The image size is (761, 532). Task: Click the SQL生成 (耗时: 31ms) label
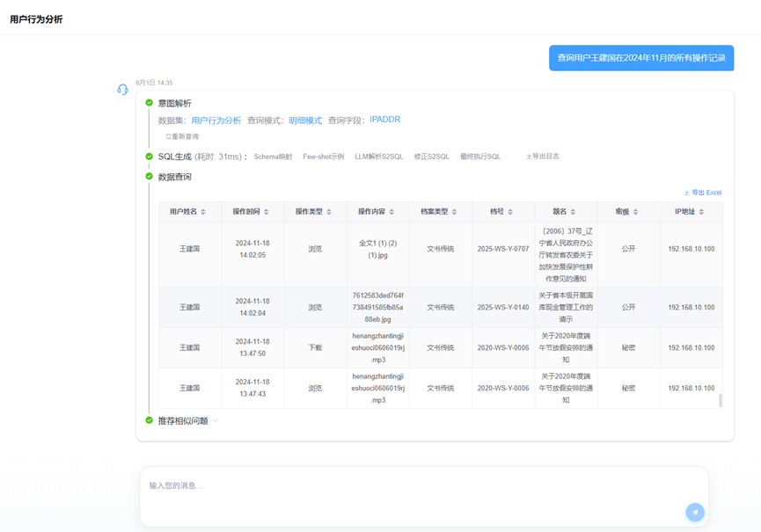[203, 157]
